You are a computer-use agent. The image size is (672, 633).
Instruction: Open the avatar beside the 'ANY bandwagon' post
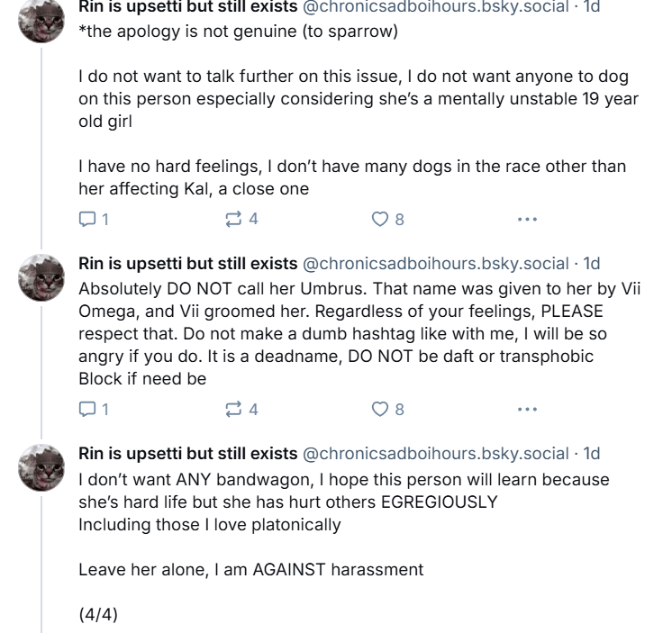pos(41,467)
